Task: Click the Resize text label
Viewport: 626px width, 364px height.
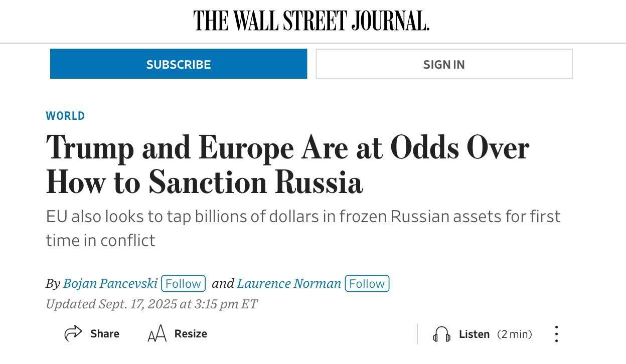Action: coord(191,334)
